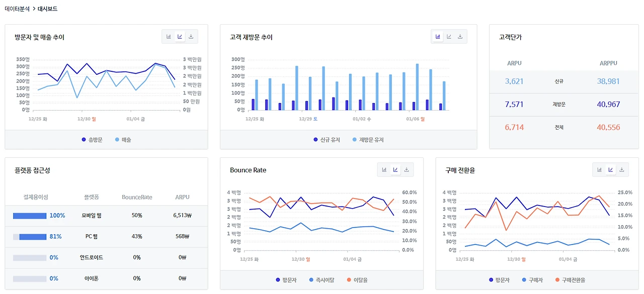This screenshot has width=644, height=294.
Task: Click the 50% BounceRate value for 모바일 웹
Action: click(137, 216)
